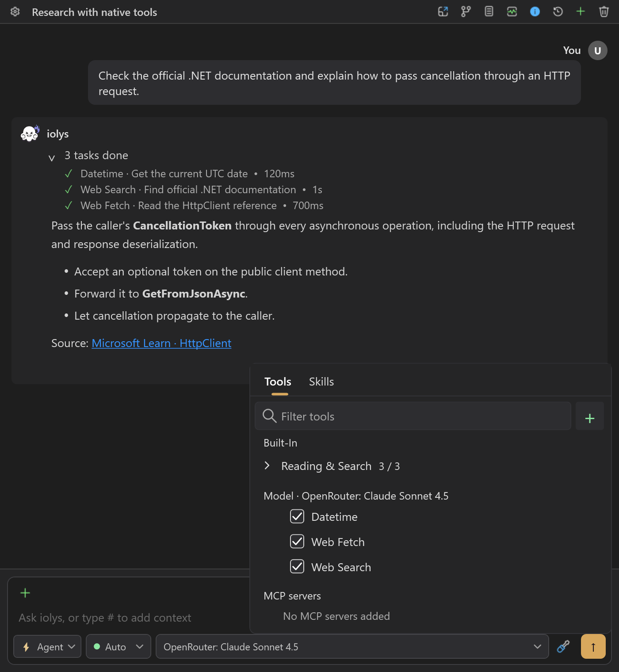Click the send arrow button
619x672 pixels.
tap(593, 646)
